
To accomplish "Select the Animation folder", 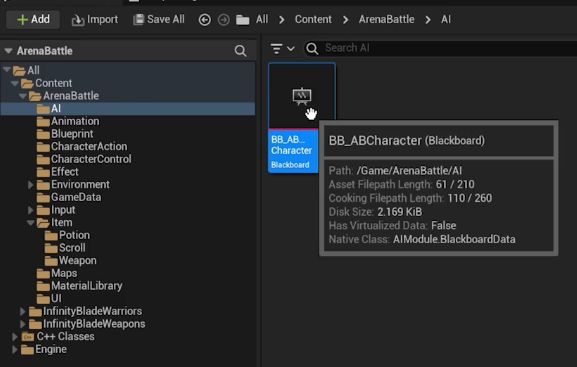I will [x=68, y=121].
